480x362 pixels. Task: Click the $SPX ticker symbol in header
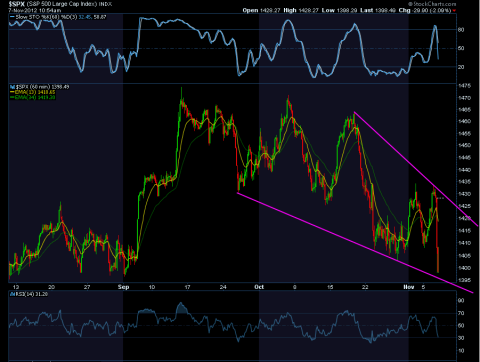(17, 4)
